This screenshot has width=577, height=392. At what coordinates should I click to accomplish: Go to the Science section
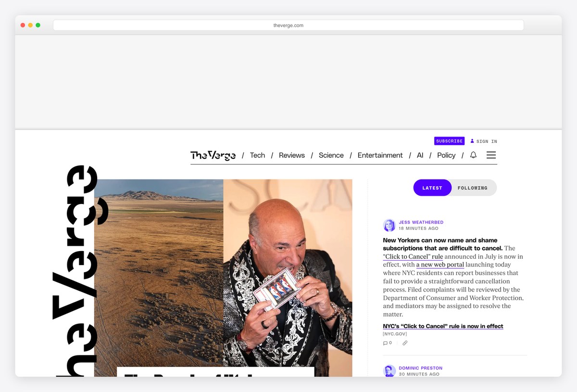click(x=331, y=155)
